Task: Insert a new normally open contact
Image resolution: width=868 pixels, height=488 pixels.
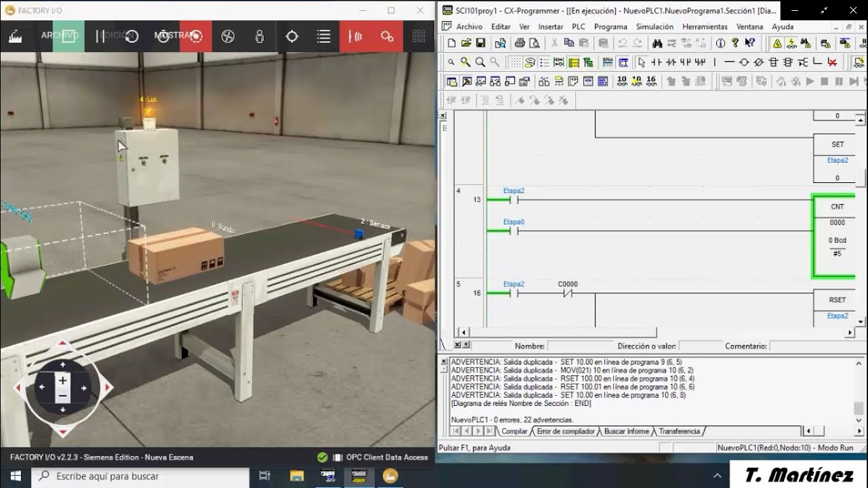Action: tap(656, 62)
